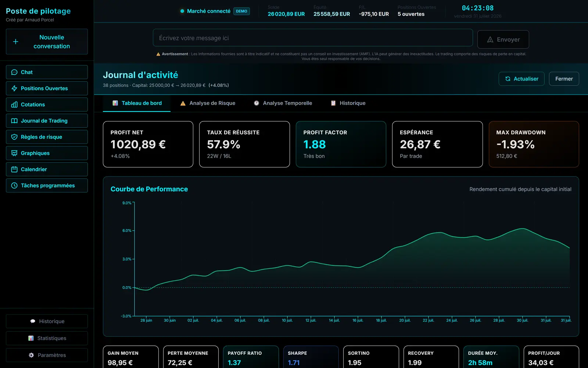
Task: Click the Max Drawdown metric card
Action: [534, 144]
